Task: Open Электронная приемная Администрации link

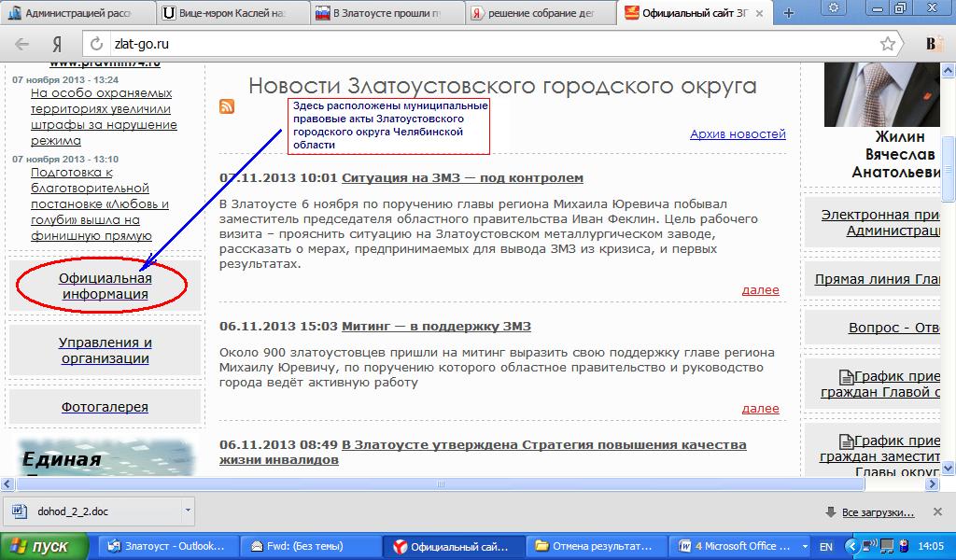Action: tap(880, 222)
